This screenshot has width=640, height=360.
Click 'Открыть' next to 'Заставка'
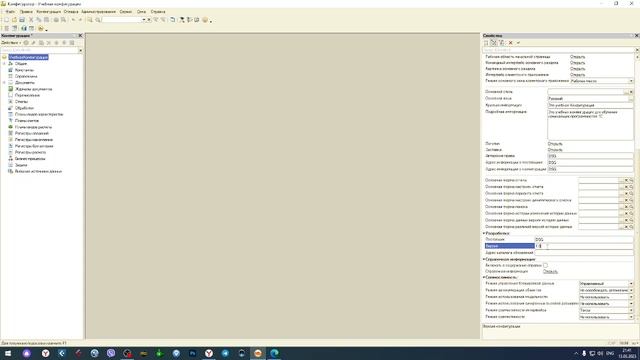click(555, 150)
